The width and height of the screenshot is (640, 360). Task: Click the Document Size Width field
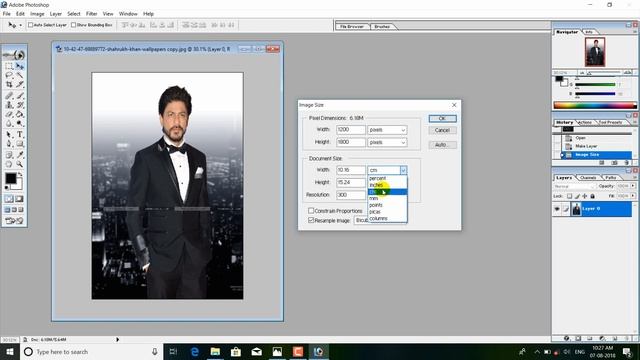[350, 170]
